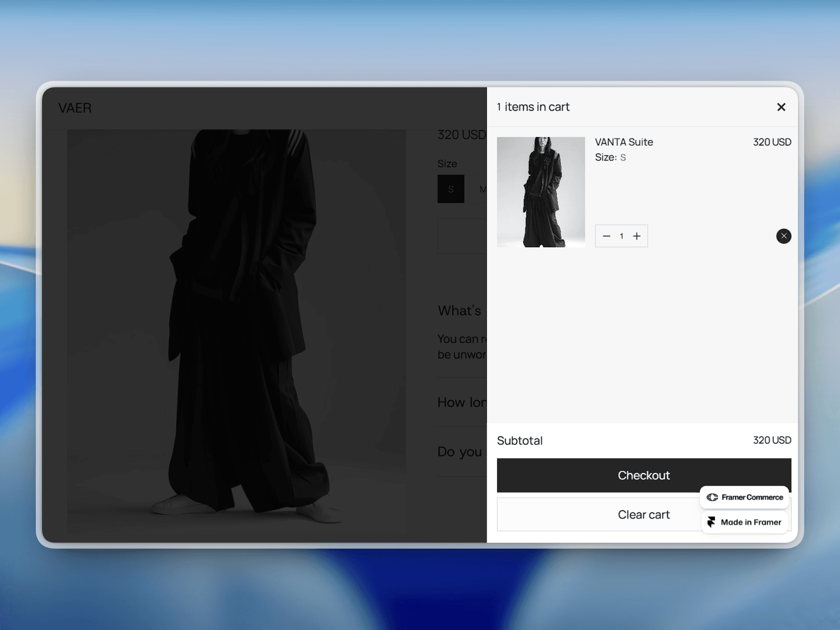Click the subtotal amount 320 USD
This screenshot has width=840, height=630.
(772, 440)
